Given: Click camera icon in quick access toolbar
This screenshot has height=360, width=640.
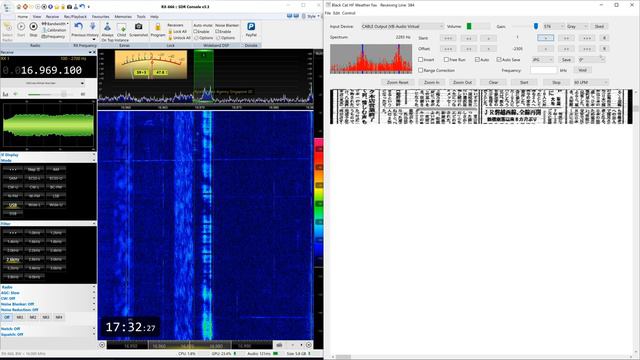Looking at the screenshot, I should (x=69, y=7).
